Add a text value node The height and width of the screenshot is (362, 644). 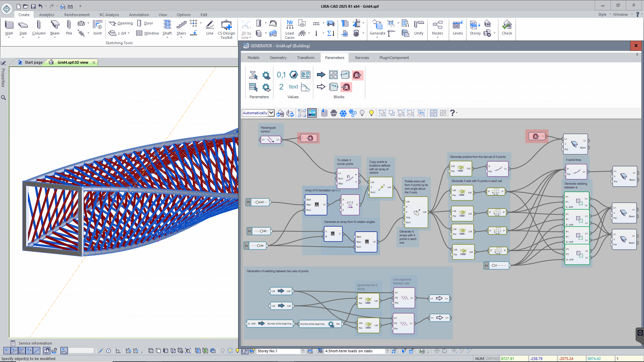coord(293,87)
